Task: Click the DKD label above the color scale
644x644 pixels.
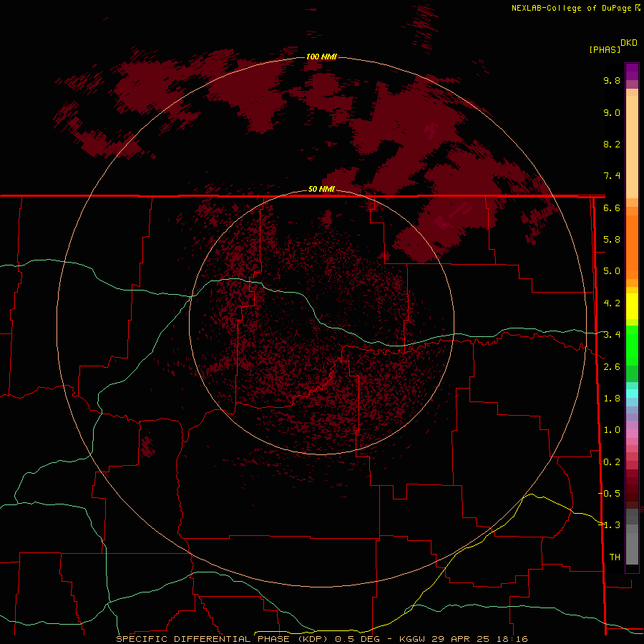Action: [x=629, y=43]
